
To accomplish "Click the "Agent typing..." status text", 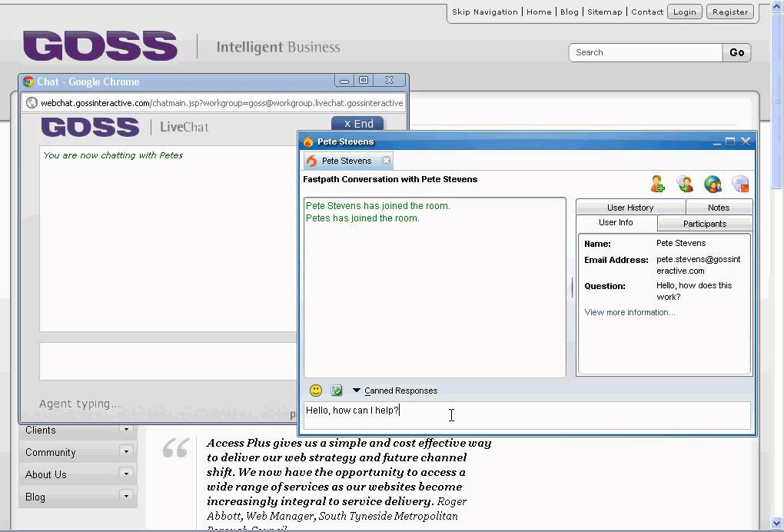I will (79, 404).
